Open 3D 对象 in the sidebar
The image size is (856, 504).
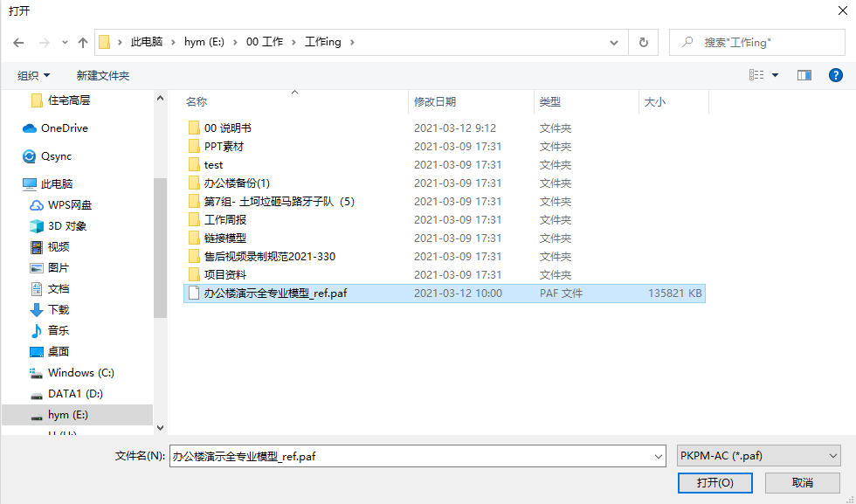coord(58,226)
